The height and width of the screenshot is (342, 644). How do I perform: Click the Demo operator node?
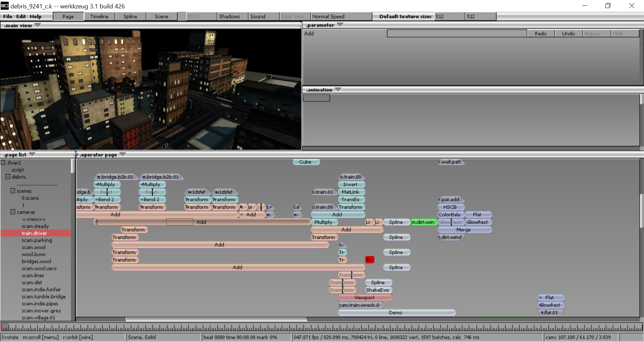point(396,313)
